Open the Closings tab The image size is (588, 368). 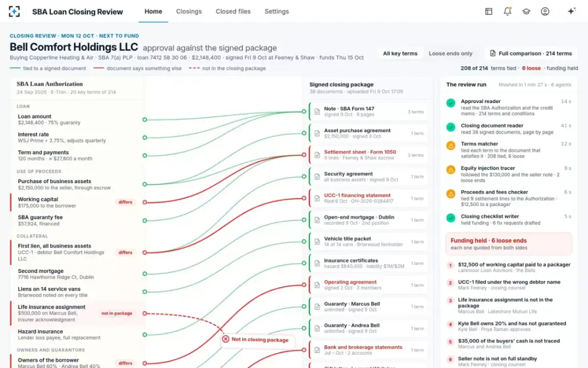189,11
